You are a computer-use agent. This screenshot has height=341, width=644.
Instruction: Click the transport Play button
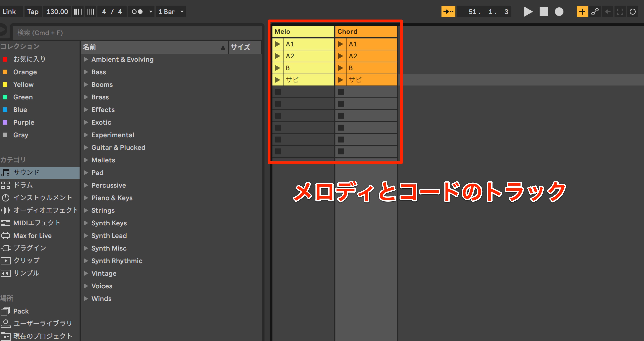pos(528,11)
